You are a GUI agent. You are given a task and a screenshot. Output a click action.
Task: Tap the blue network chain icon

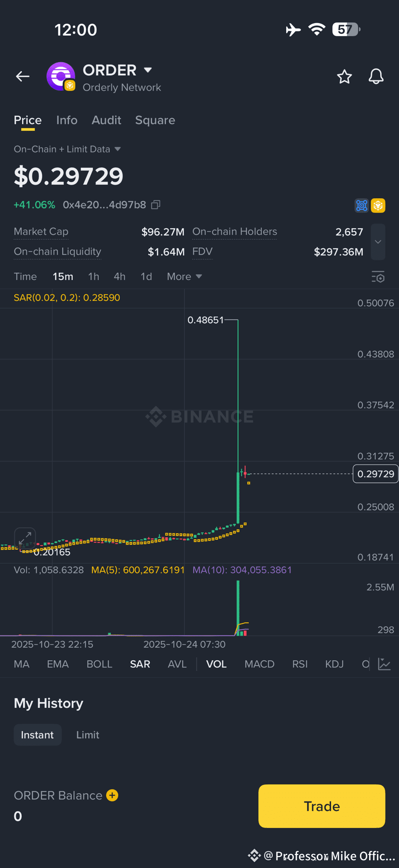pyautogui.click(x=361, y=205)
